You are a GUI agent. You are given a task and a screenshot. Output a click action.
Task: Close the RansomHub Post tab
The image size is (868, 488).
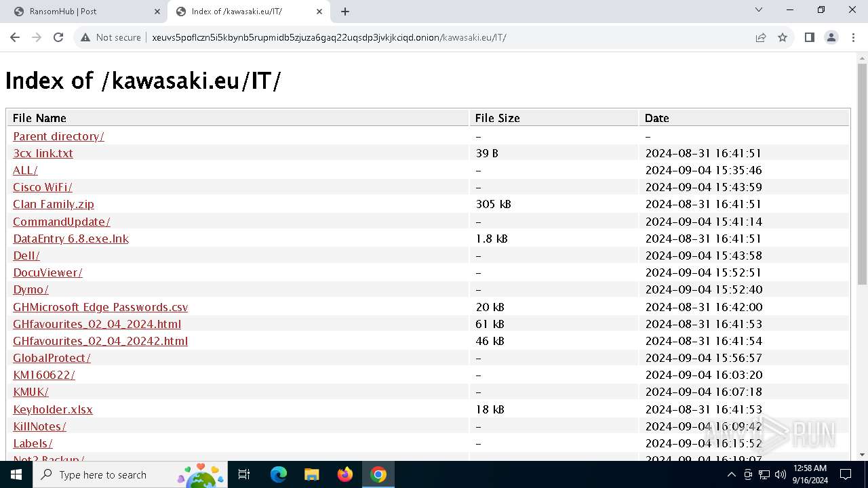tap(157, 12)
